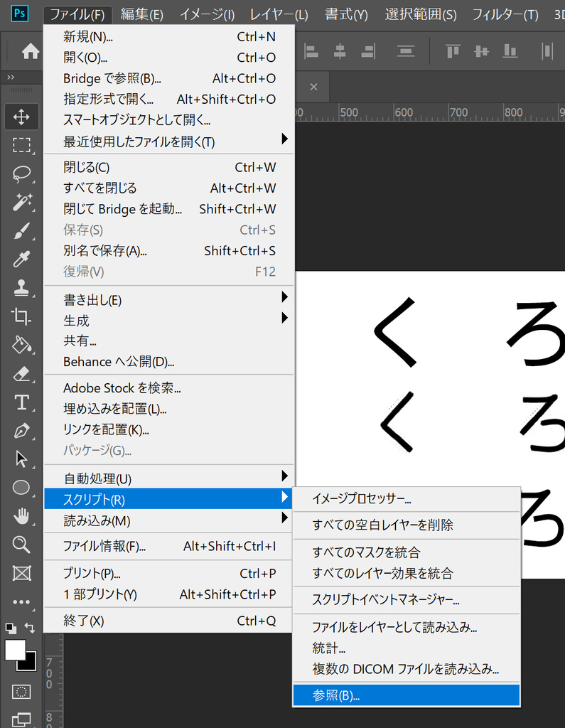Open the 書式(Y) menu
The image size is (565, 728).
tap(346, 14)
